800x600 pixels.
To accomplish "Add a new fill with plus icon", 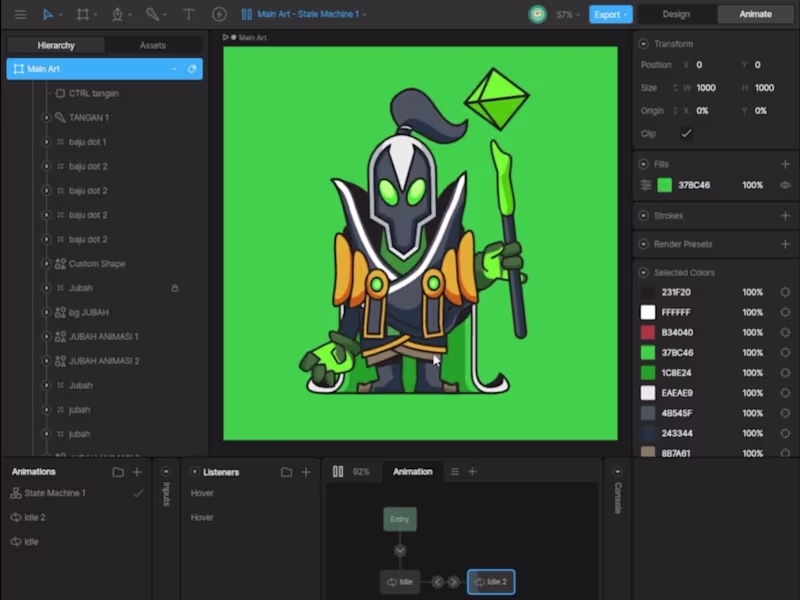I will click(785, 164).
